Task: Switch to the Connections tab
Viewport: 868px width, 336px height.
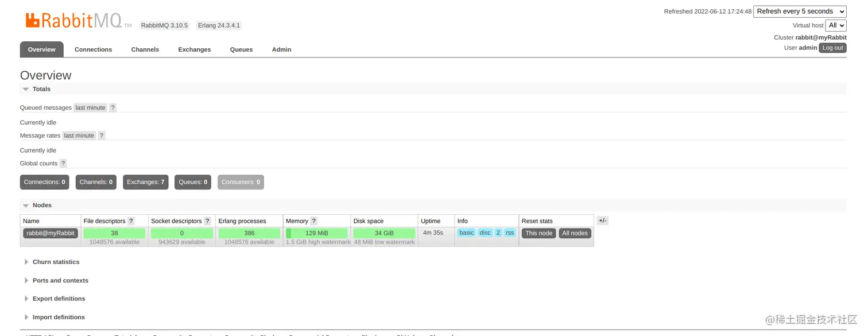Action: point(93,49)
